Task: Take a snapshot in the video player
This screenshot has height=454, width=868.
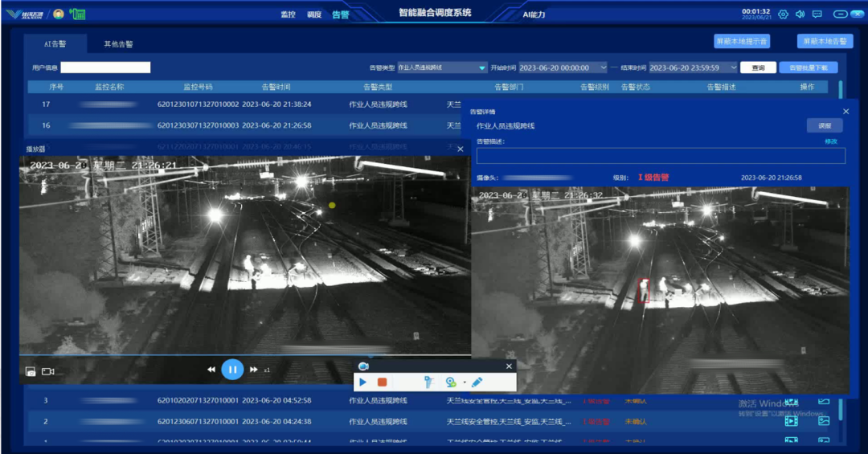Action: (31, 371)
